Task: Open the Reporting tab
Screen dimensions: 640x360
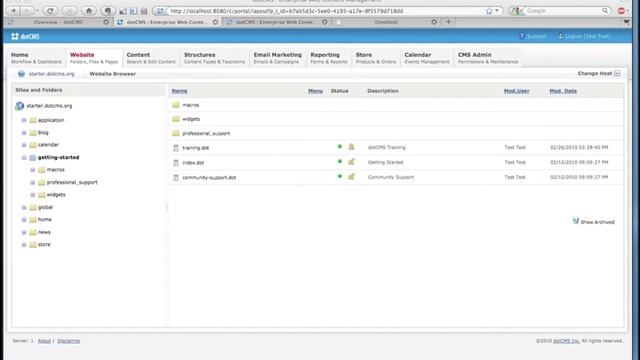Action: pyautogui.click(x=329, y=58)
